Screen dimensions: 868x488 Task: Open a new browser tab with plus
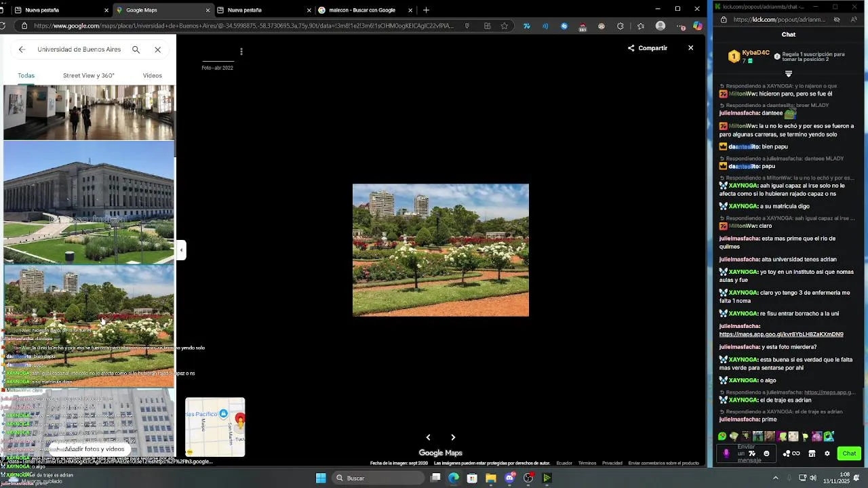[426, 10]
